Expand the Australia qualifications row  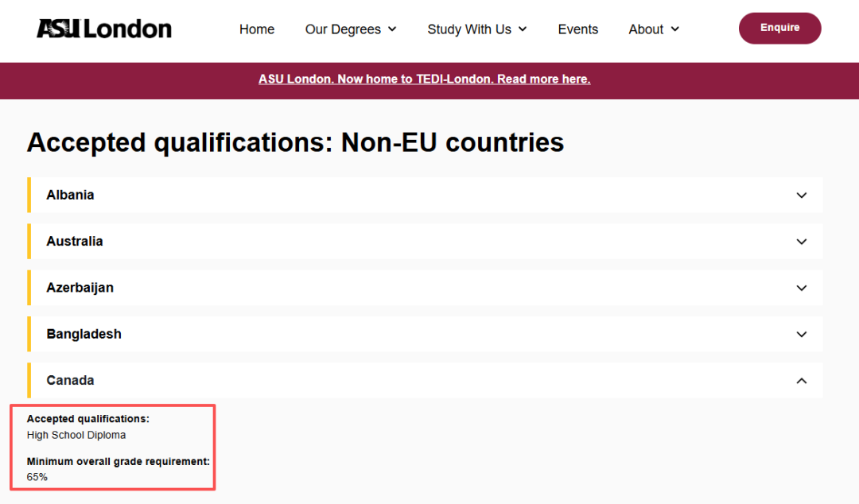[x=75, y=241]
